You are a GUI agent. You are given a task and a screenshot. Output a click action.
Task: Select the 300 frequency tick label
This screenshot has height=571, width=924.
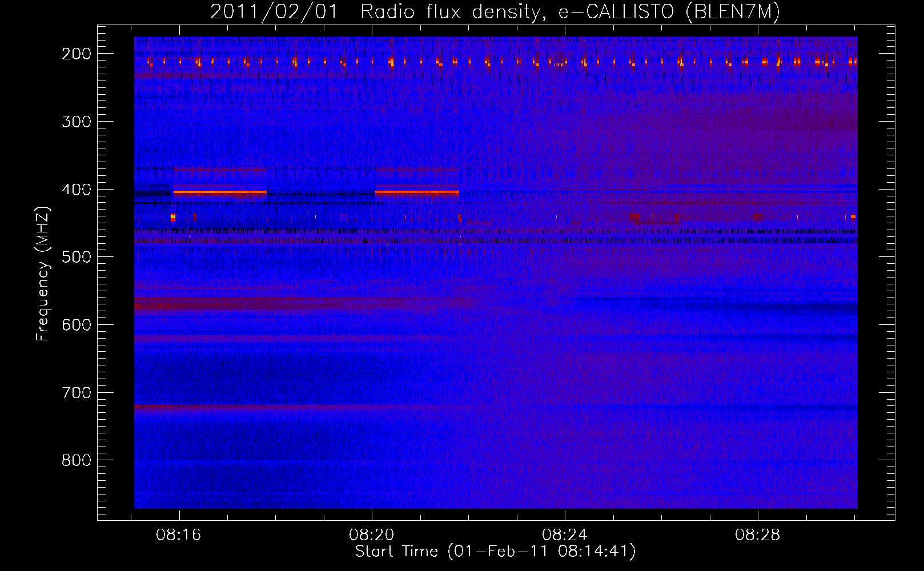pos(76,122)
